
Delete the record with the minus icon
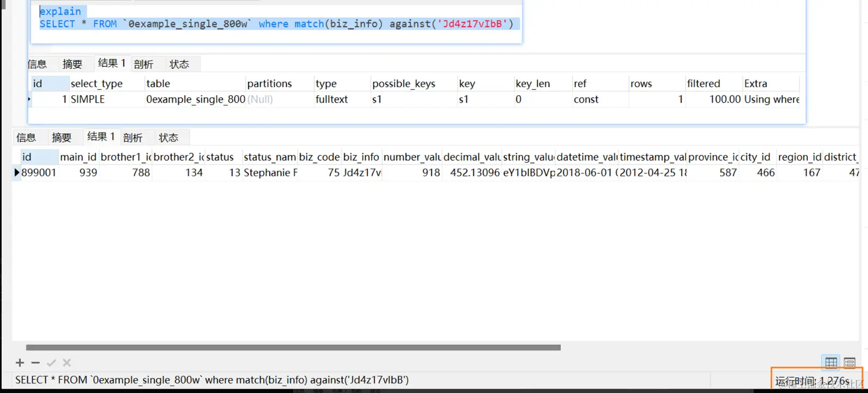(x=35, y=363)
